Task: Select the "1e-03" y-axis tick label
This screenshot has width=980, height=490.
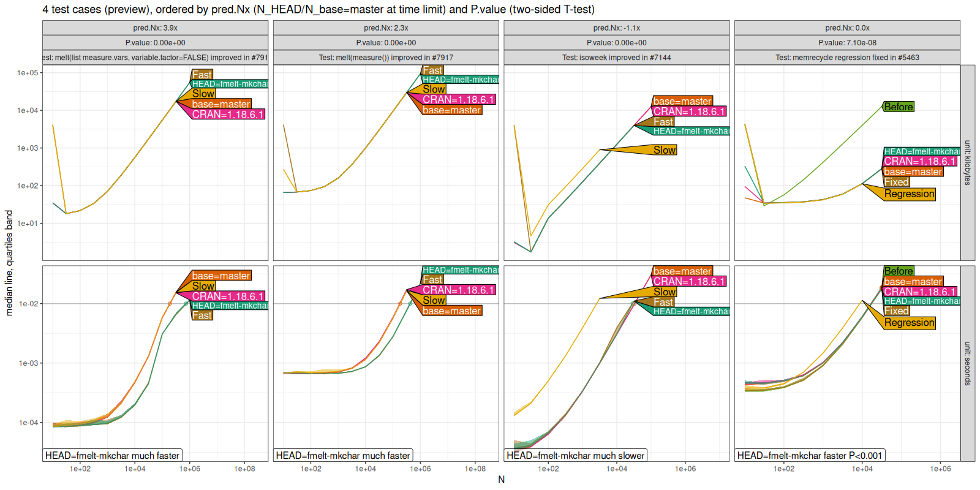Action: pyautogui.click(x=28, y=363)
